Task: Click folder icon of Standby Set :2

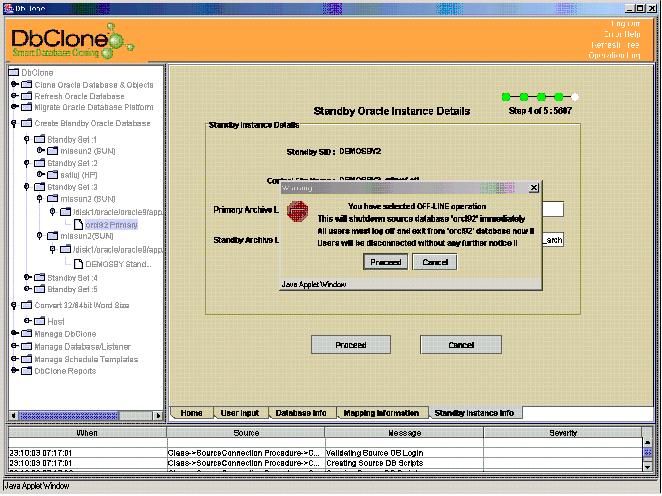Action: click(39, 163)
